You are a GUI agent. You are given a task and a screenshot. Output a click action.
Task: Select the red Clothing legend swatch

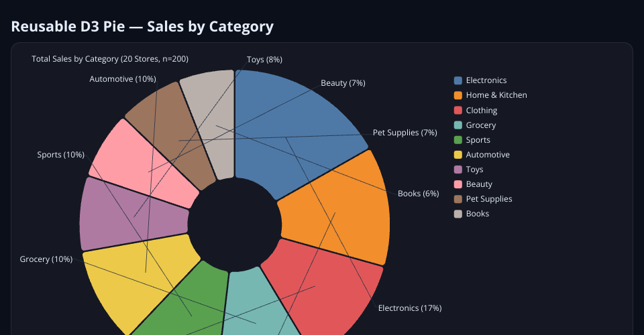tap(458, 110)
